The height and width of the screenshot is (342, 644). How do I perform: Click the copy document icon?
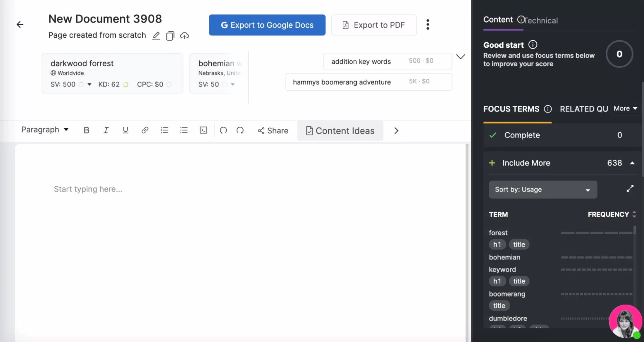point(170,35)
